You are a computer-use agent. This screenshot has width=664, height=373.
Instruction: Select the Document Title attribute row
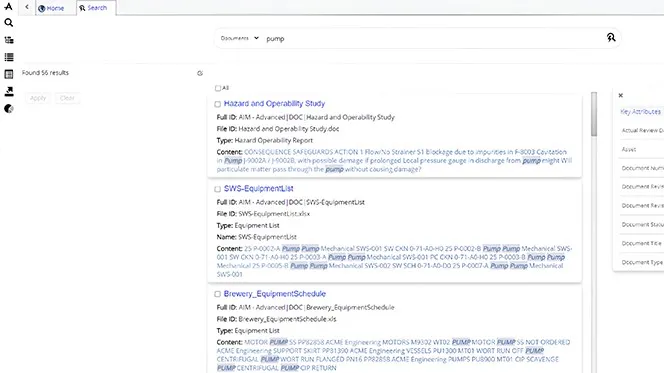tap(642, 243)
